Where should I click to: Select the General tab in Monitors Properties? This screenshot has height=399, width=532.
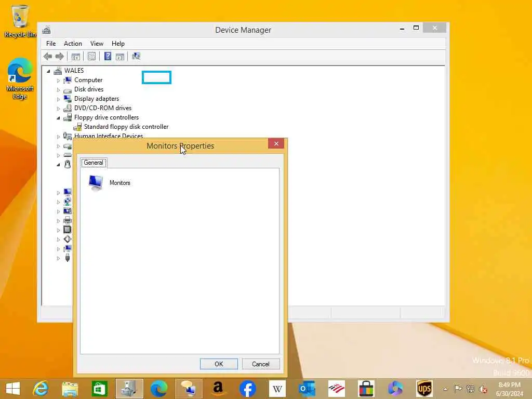point(94,163)
